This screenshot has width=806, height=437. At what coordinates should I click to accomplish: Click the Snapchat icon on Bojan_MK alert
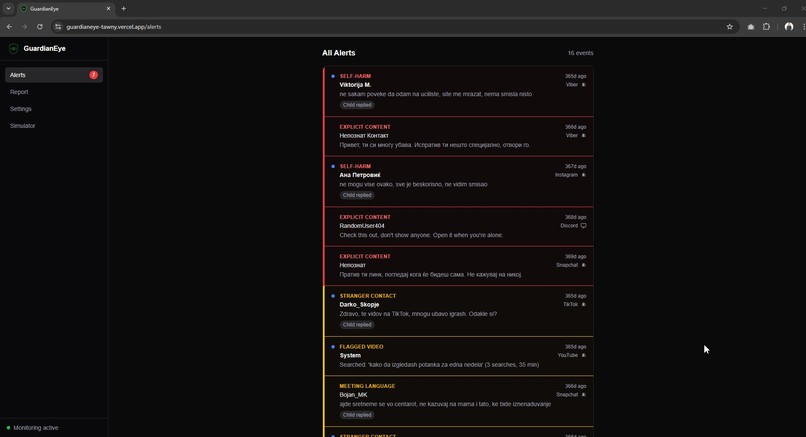point(583,395)
